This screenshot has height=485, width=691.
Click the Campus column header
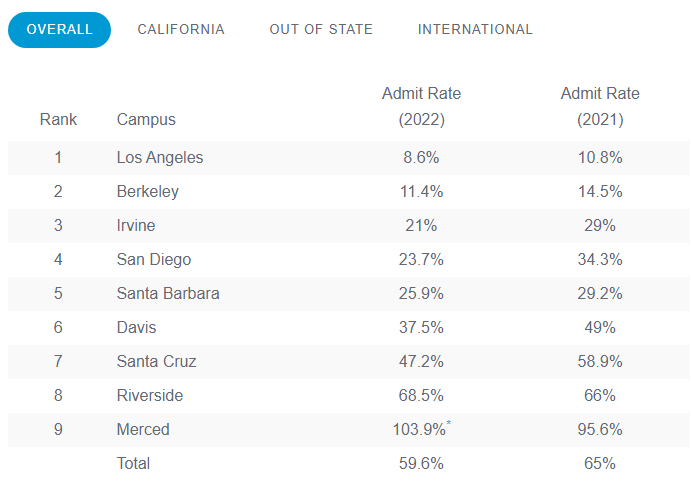(146, 120)
